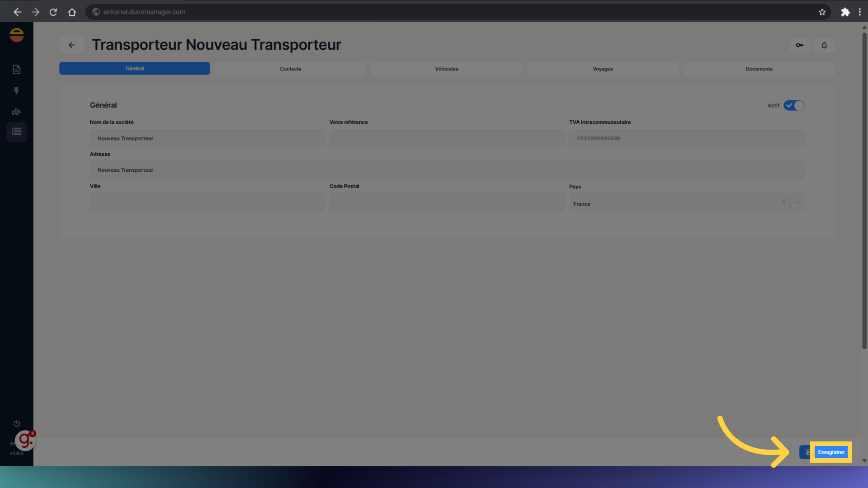Click the Enregistrer button
The image size is (868, 488).
pyautogui.click(x=830, y=452)
